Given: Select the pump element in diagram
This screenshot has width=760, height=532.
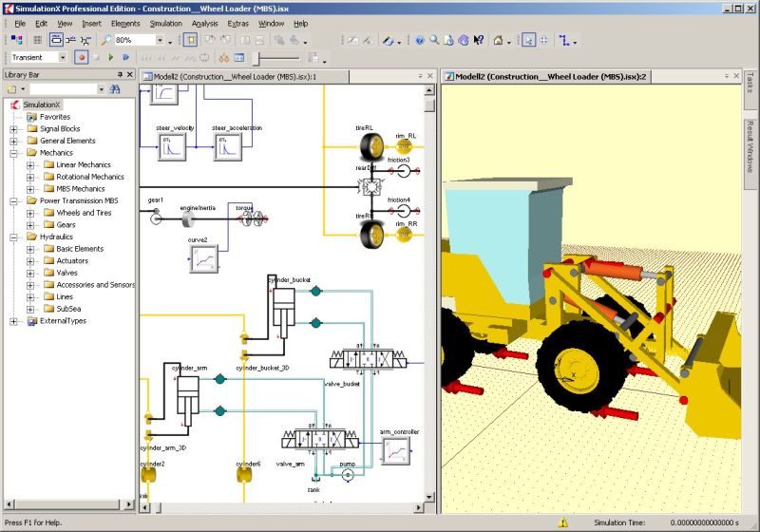Looking at the screenshot, I should (x=347, y=476).
